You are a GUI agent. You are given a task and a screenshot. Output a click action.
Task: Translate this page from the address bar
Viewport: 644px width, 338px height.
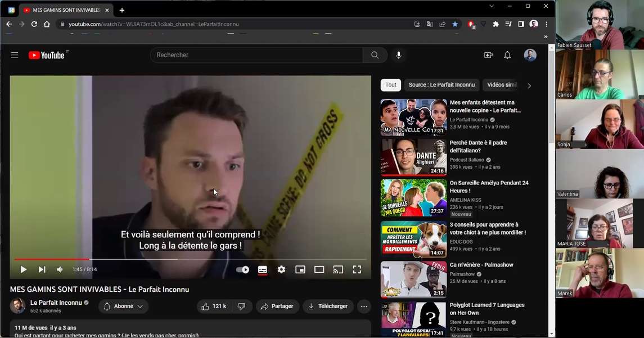click(x=430, y=24)
